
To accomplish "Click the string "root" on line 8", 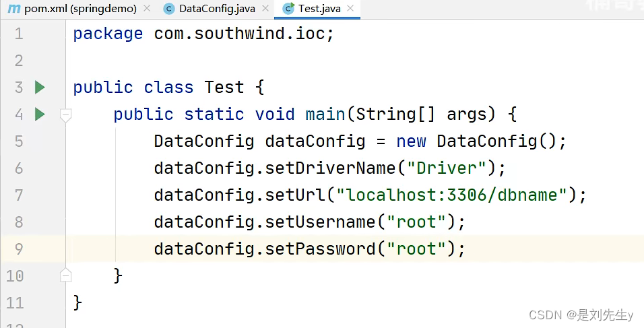I will (x=416, y=222).
